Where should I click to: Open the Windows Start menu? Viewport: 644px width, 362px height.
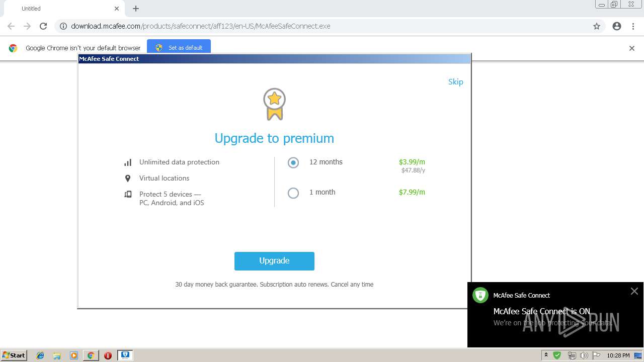pos(14,355)
